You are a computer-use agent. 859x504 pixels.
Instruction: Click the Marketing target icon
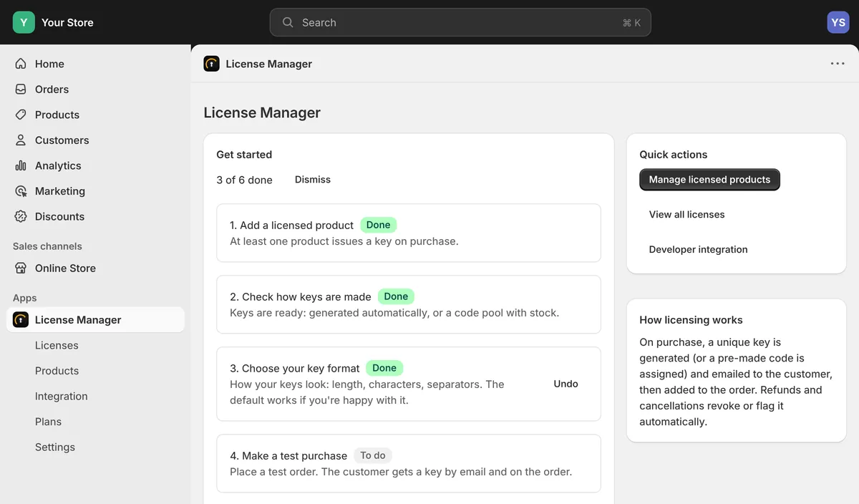21,191
